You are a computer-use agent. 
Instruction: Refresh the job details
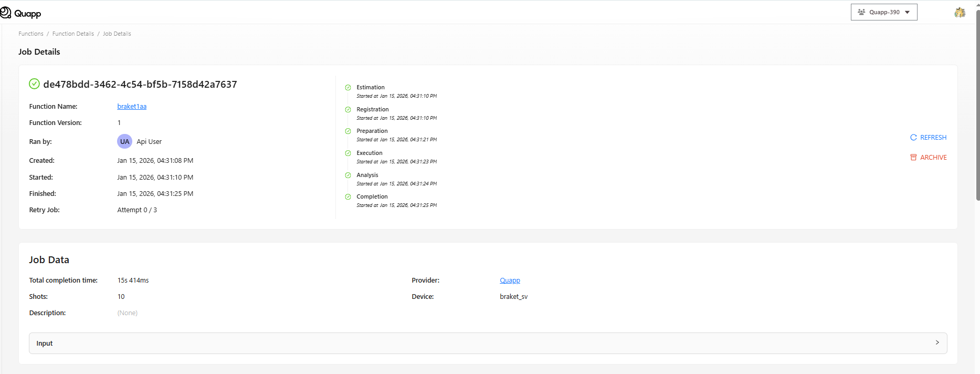928,138
